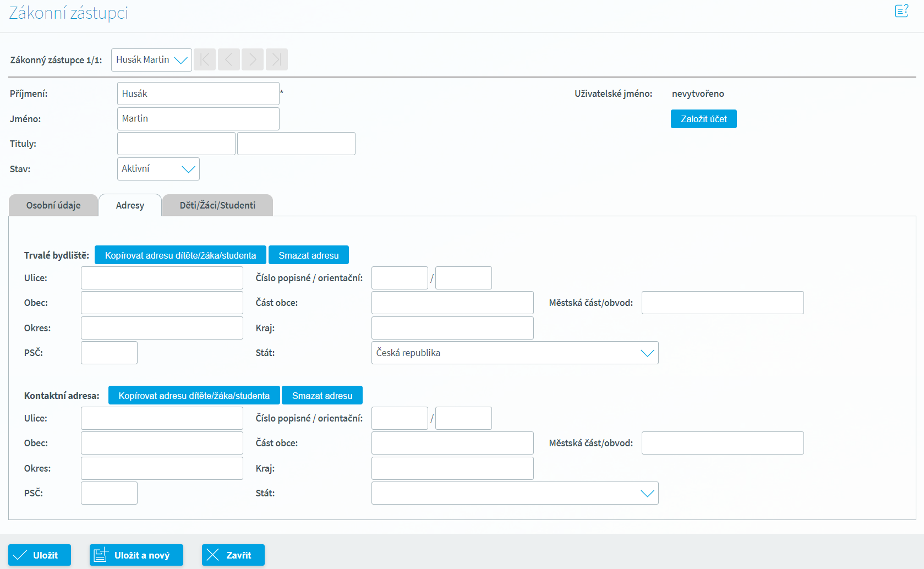
Task: Click PSČ field under Trvalé bydliště
Action: (x=109, y=353)
